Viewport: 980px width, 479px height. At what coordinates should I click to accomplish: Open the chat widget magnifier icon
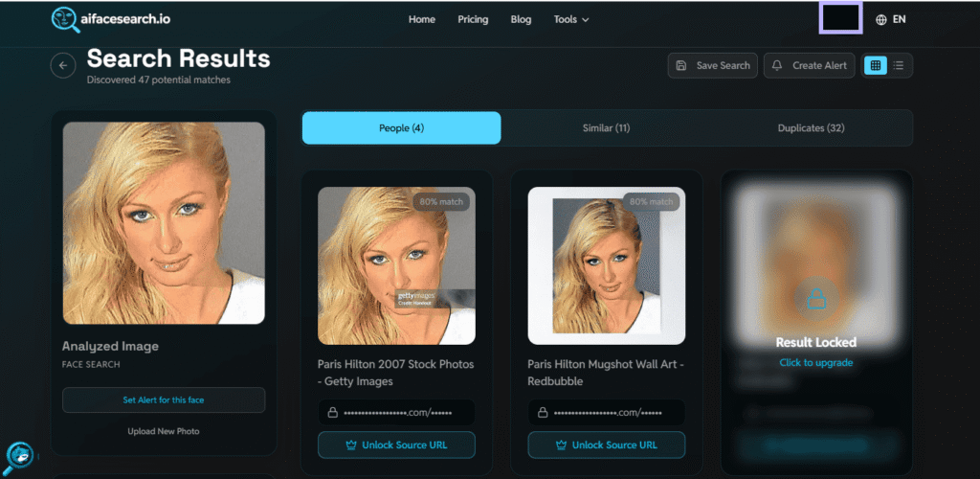point(17,458)
